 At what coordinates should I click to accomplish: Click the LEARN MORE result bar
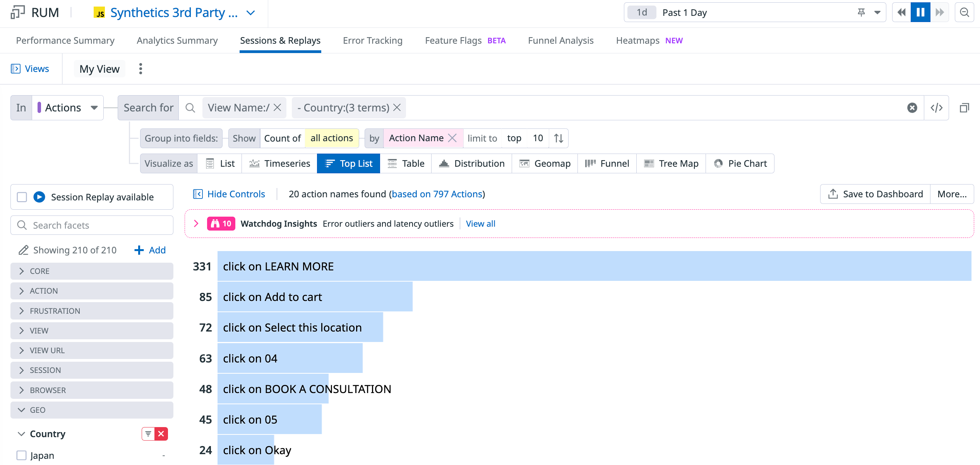pos(594,266)
